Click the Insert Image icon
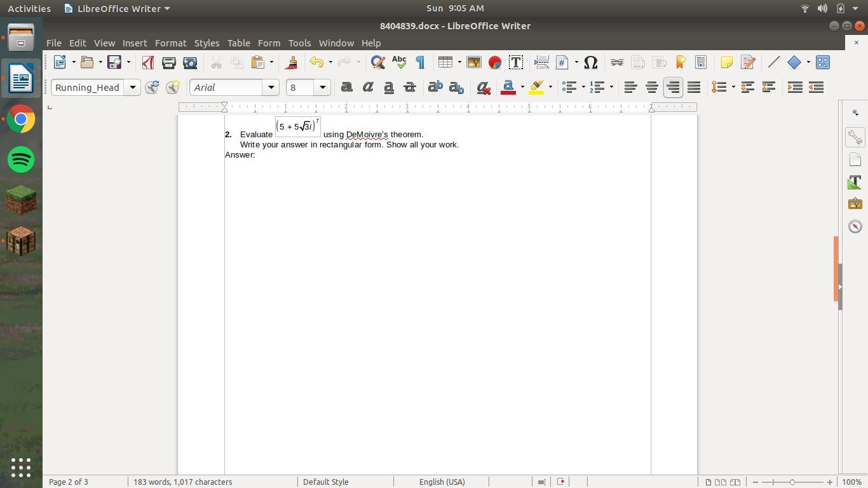This screenshot has width=868, height=488. pyautogui.click(x=474, y=62)
